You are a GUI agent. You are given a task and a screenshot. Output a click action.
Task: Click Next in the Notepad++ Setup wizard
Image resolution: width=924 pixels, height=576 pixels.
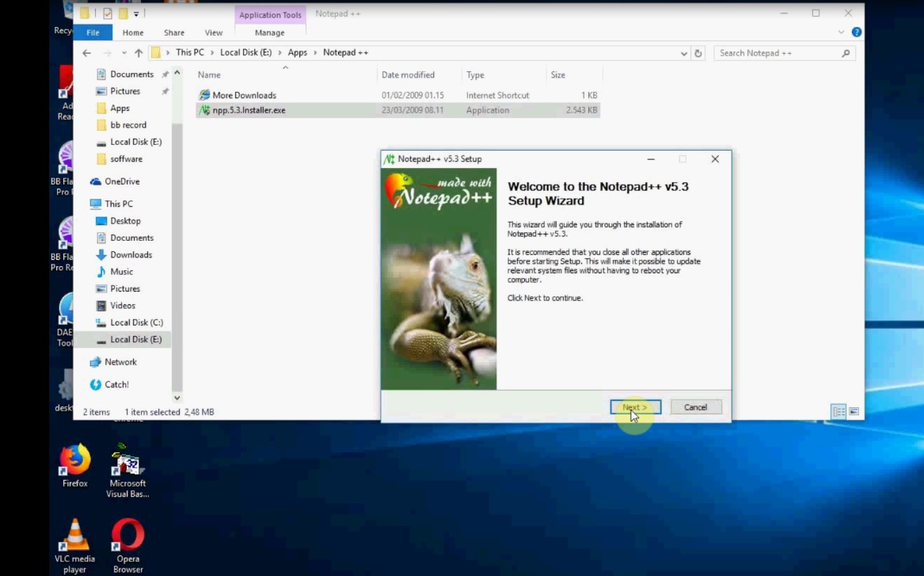[634, 406]
